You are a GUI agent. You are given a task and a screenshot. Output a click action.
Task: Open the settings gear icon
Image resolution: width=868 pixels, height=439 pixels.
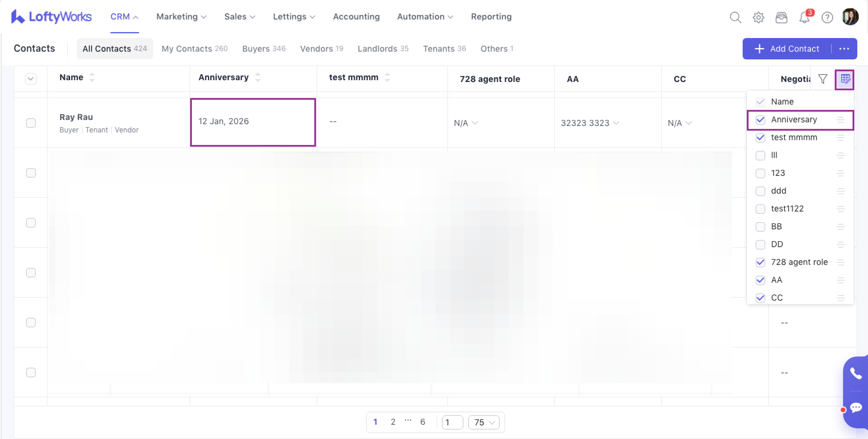click(758, 17)
